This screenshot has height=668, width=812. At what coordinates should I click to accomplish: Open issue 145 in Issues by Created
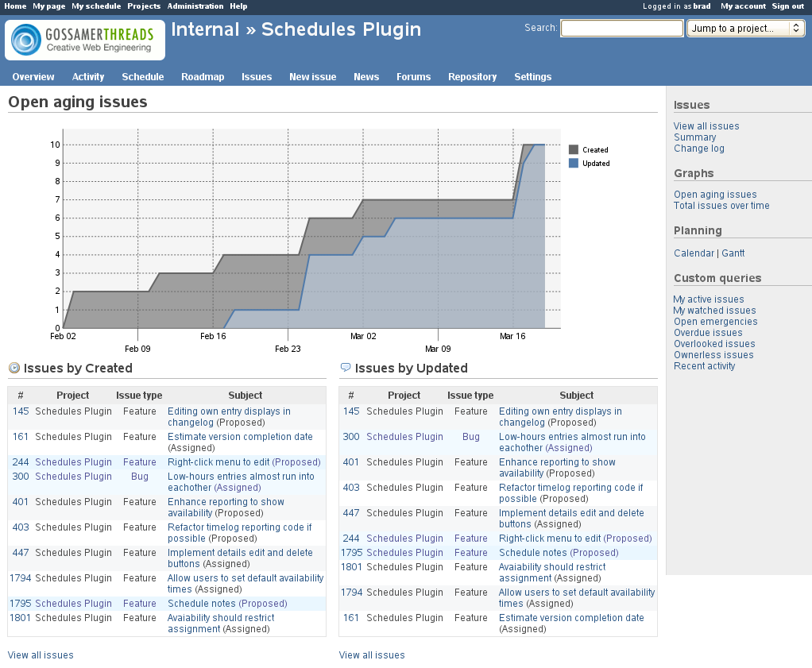pyautogui.click(x=21, y=411)
